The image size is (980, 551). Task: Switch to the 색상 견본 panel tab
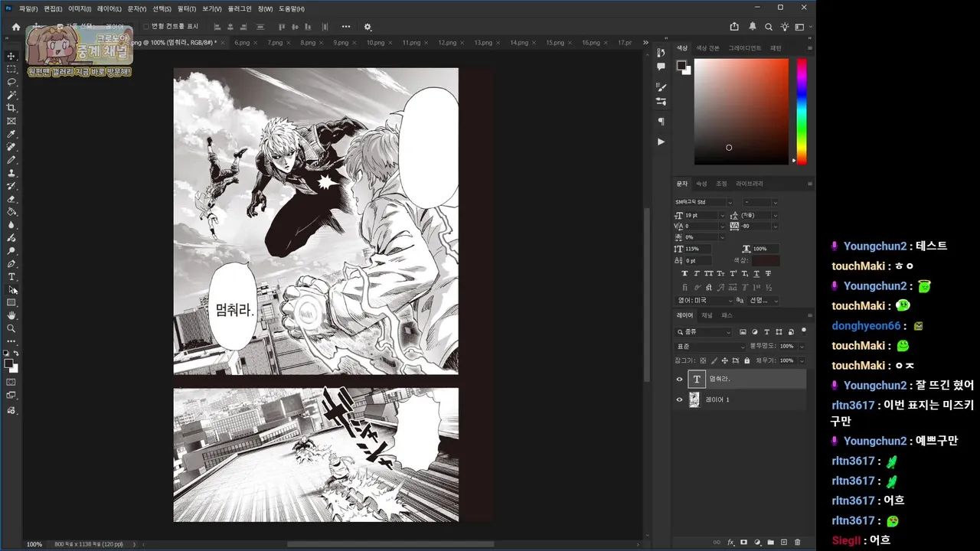[707, 48]
